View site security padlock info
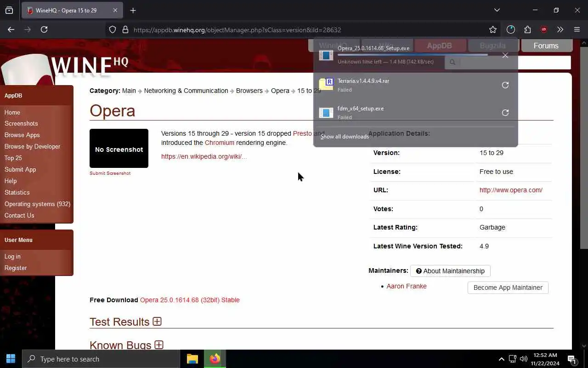Screen dimensions: 588x368 click(x=125, y=29)
